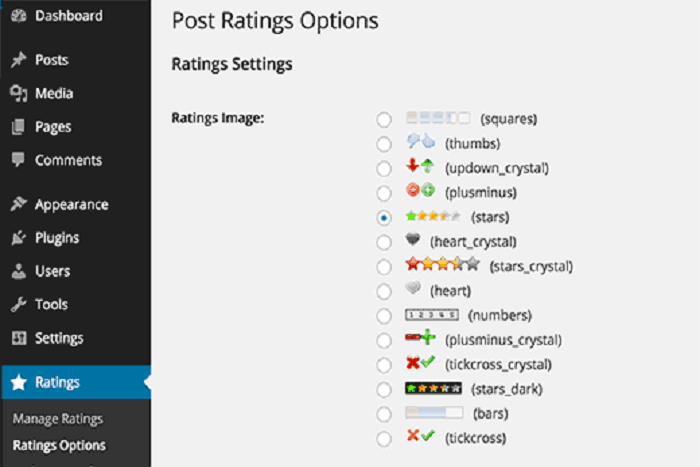The height and width of the screenshot is (467, 700).
Task: Click the Users person icon
Action: pos(18,271)
